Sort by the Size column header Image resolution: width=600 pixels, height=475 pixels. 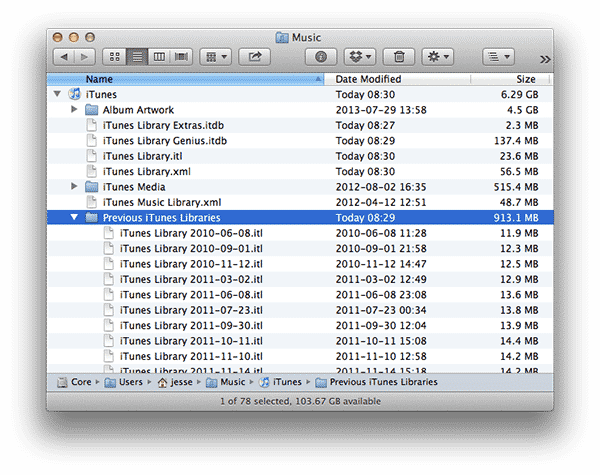(x=510, y=79)
